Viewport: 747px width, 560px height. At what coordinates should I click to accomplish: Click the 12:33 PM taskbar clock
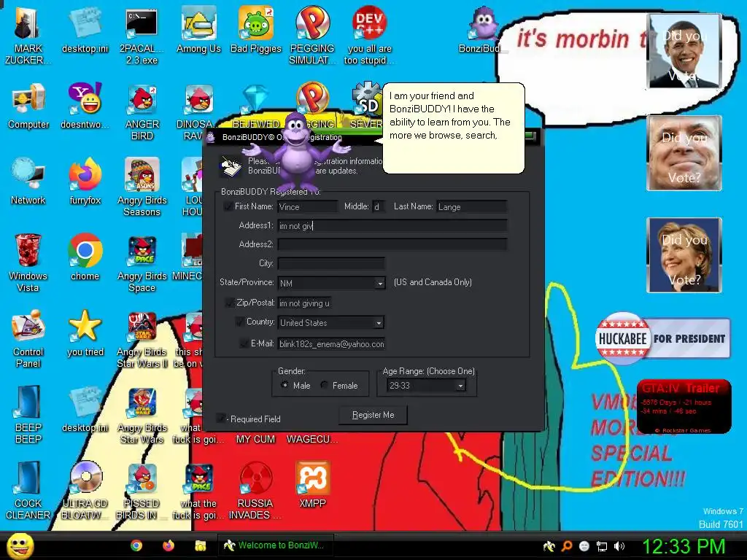tap(683, 546)
